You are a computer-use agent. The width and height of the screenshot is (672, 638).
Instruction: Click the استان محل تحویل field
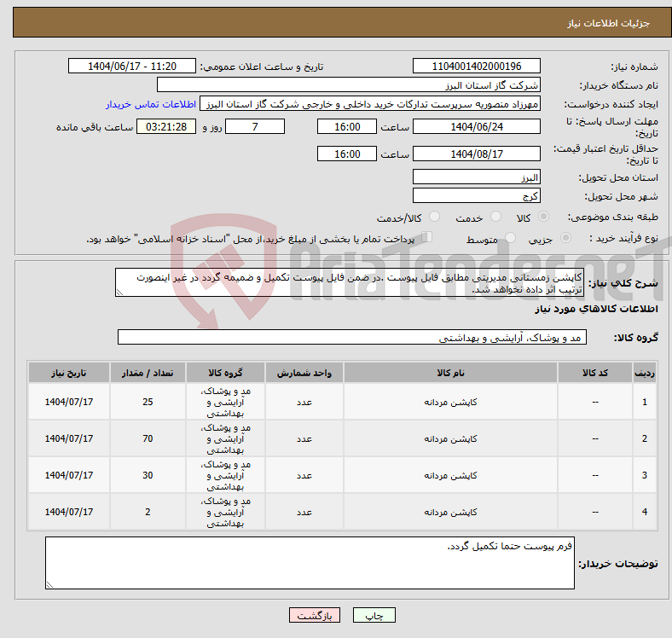point(476,177)
